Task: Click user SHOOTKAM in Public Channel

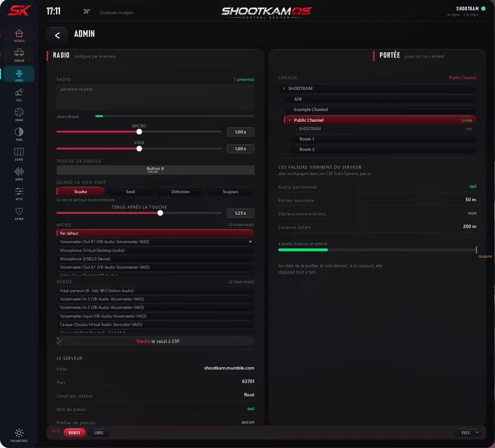Action: (310, 129)
